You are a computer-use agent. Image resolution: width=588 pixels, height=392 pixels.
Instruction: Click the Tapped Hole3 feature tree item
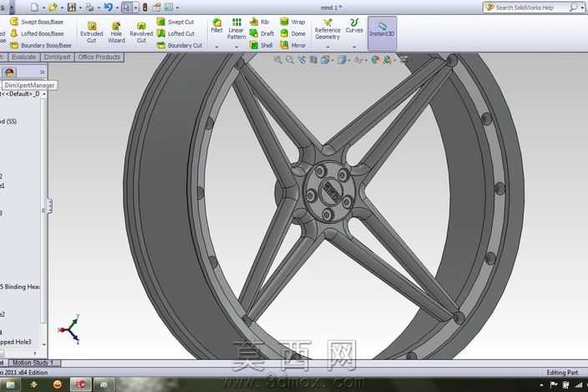coord(16,342)
